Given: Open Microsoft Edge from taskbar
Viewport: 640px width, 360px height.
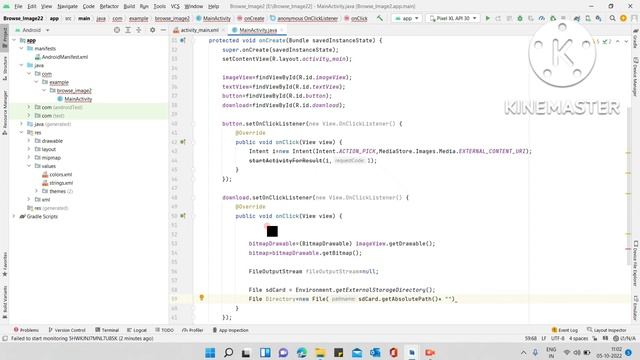Looking at the screenshot, I should click(302, 353).
